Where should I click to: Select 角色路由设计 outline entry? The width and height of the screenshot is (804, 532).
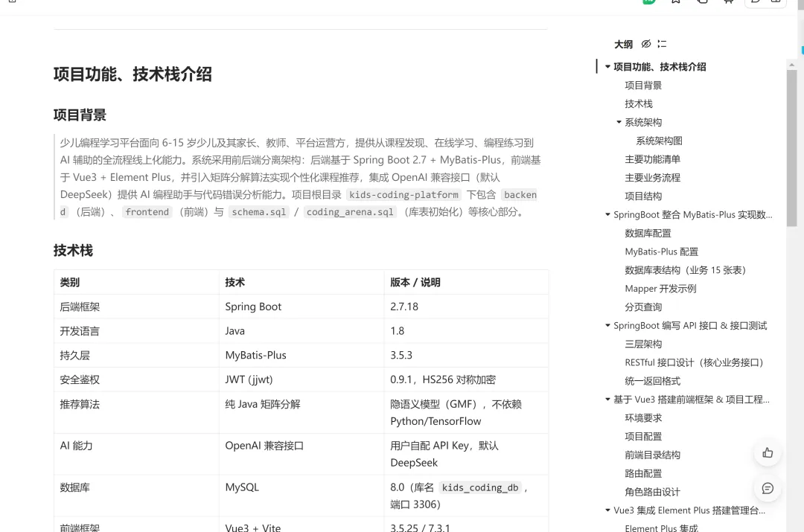(x=652, y=492)
